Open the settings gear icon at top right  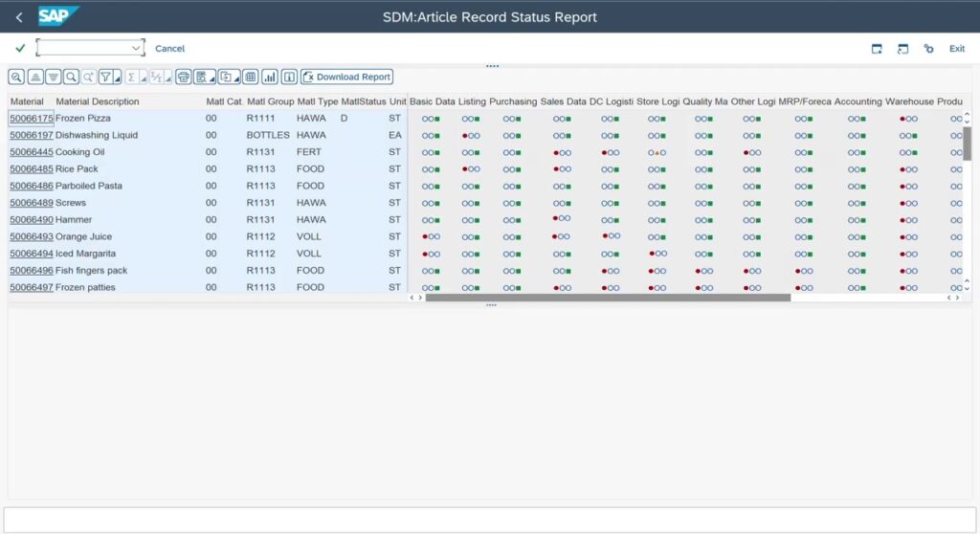click(x=928, y=49)
